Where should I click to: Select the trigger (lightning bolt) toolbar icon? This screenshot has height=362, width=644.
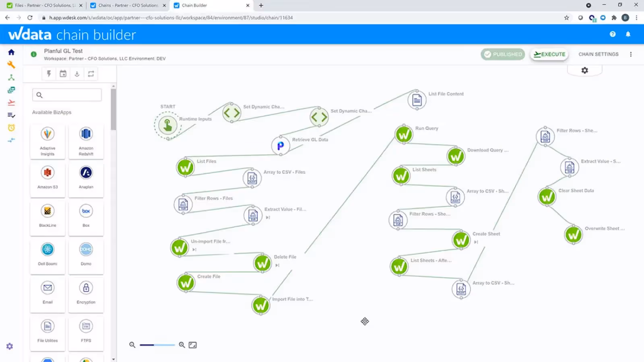[49, 74]
